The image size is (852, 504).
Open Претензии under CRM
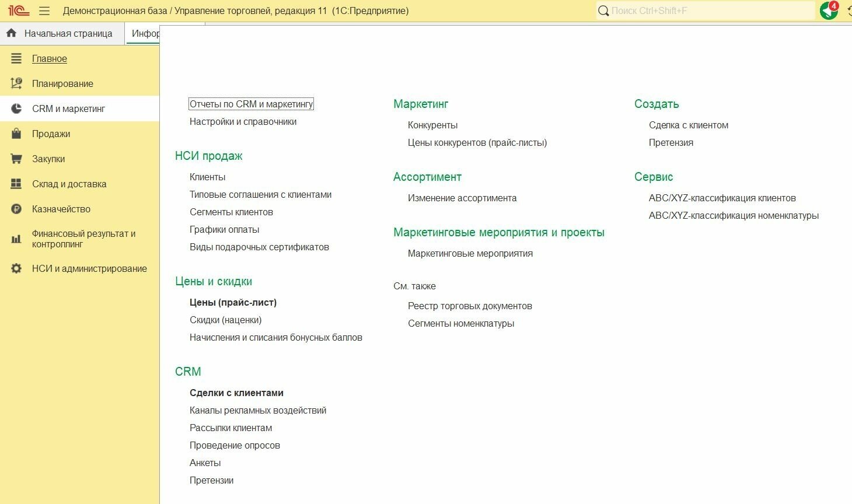[211, 480]
